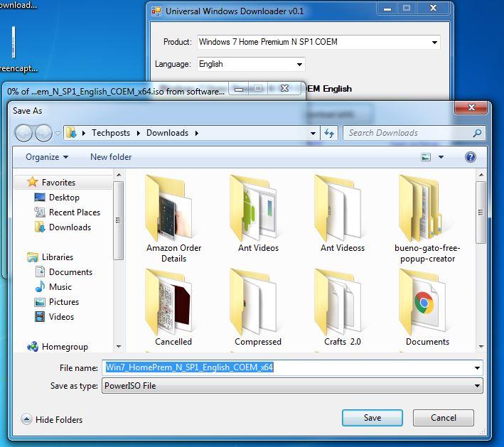
Task: Select the bueno-gato-free-popup-creator folder
Action: pos(427,218)
